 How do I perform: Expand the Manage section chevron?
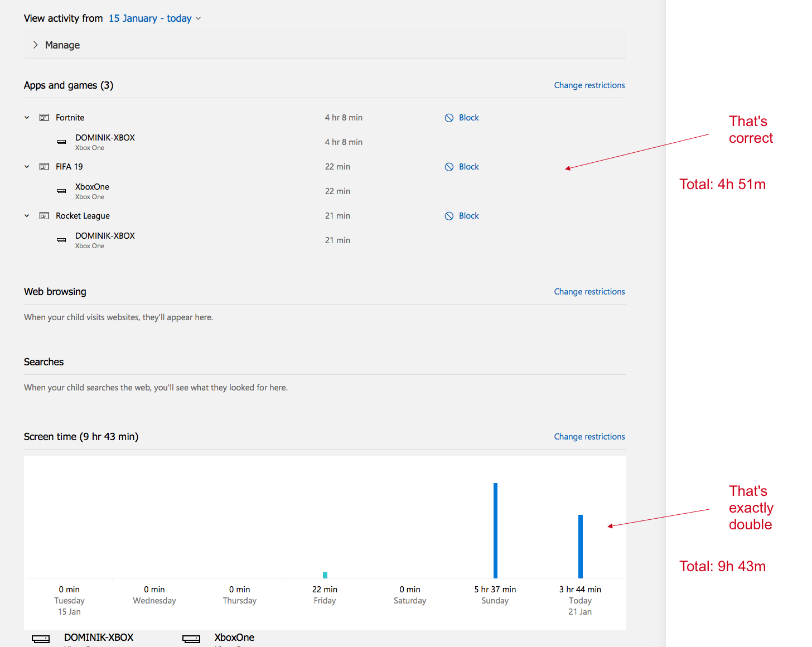[35, 45]
